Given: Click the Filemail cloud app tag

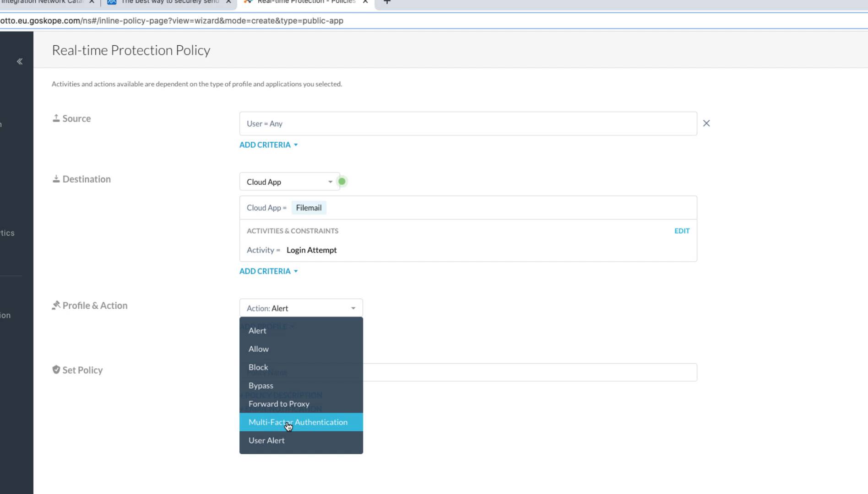Looking at the screenshot, I should pos(309,208).
